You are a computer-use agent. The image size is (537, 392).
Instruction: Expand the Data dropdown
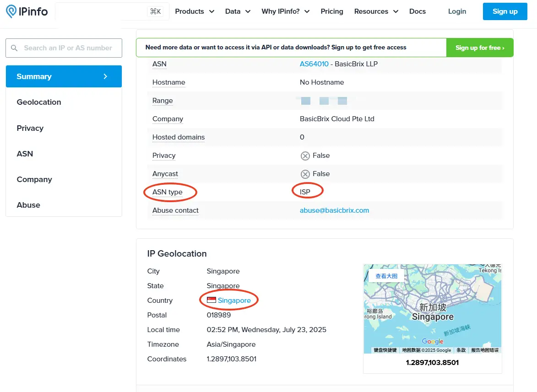click(238, 11)
